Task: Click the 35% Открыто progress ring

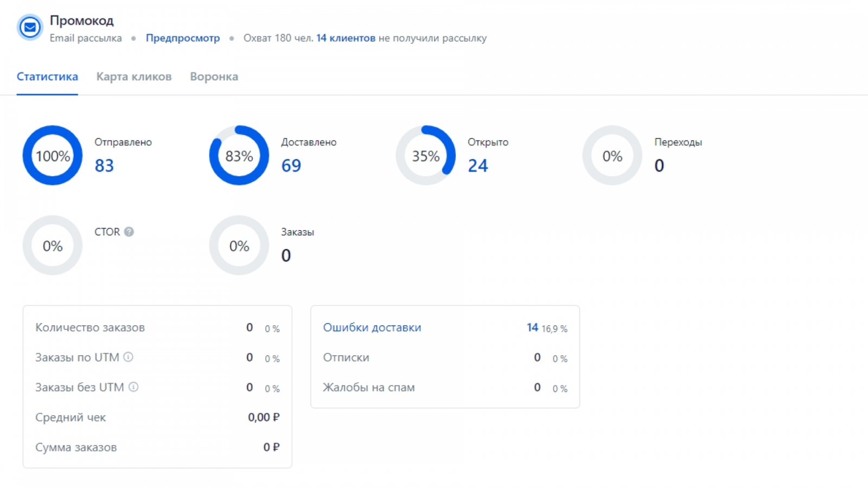Action: point(426,156)
